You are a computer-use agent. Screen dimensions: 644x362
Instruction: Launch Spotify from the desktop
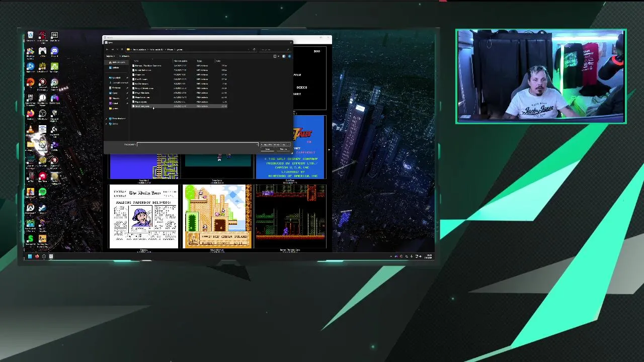[x=42, y=192]
